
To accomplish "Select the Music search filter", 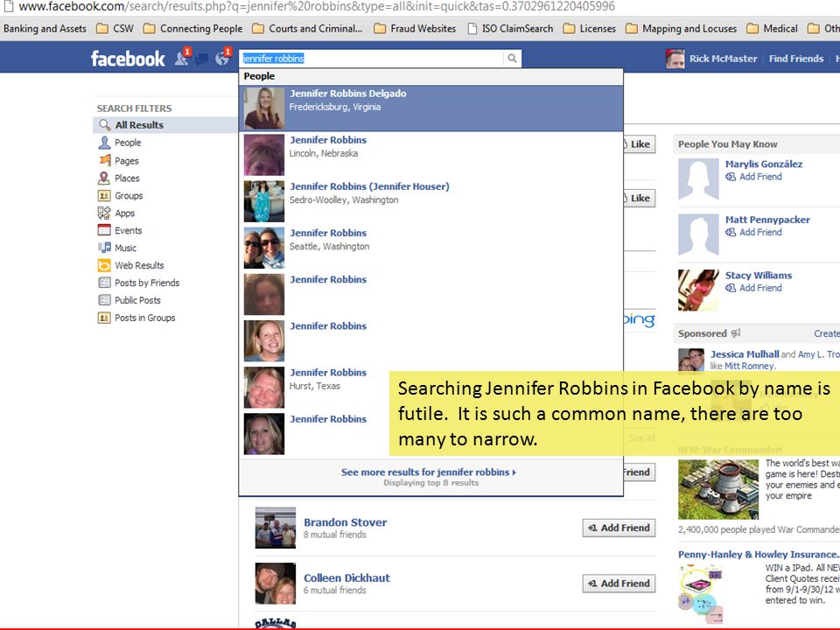I will (125, 248).
